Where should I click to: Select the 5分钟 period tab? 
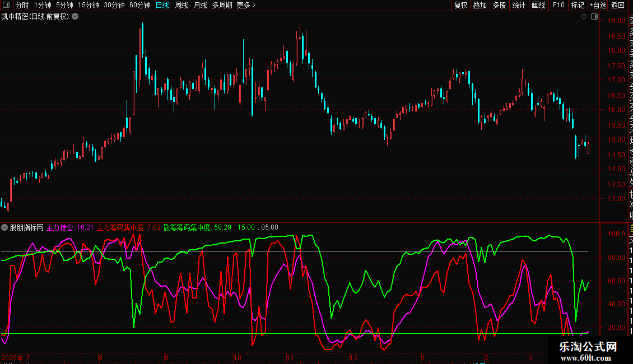(x=64, y=5)
